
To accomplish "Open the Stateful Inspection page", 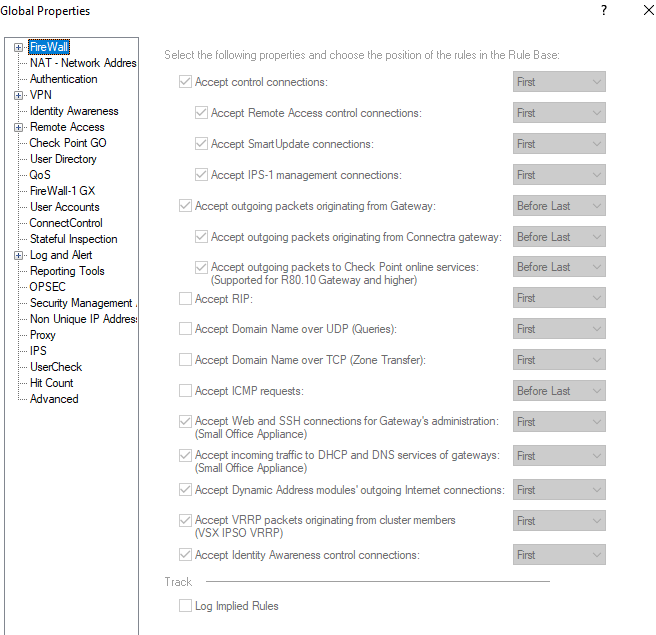I will tap(73, 239).
